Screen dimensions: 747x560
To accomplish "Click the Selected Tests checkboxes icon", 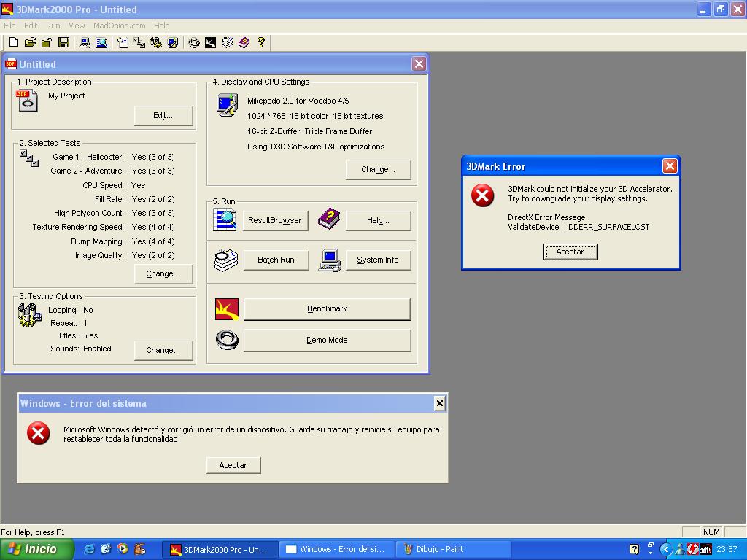I will tap(29, 158).
